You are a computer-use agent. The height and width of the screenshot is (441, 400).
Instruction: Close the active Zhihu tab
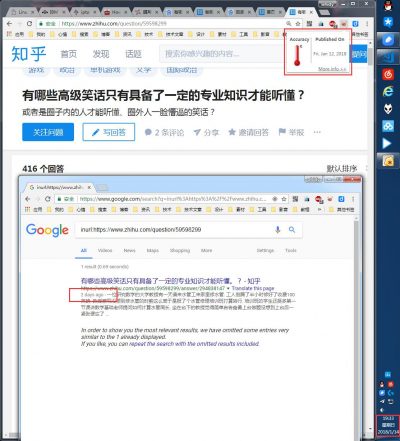[311, 12]
